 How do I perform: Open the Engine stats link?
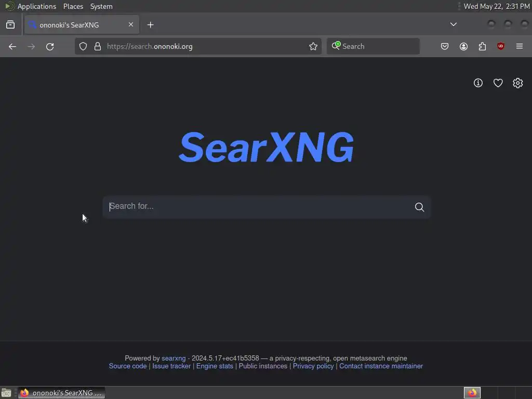[x=215, y=366]
